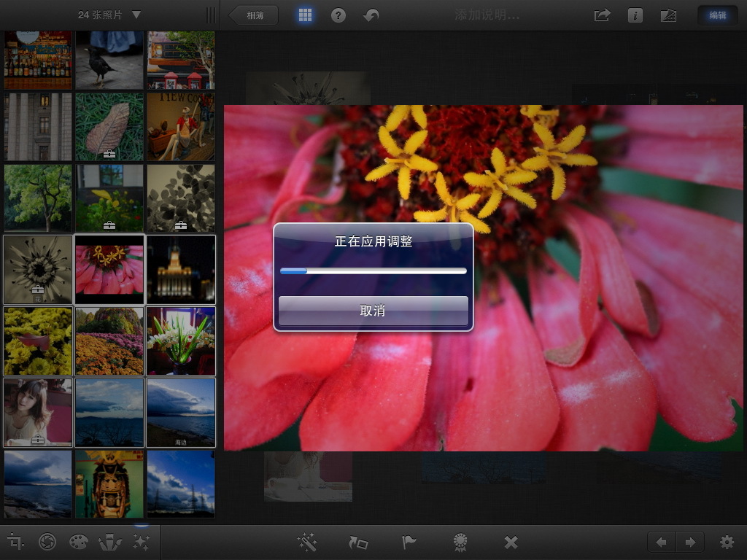Toggle the thumbnail grid view

[305, 15]
